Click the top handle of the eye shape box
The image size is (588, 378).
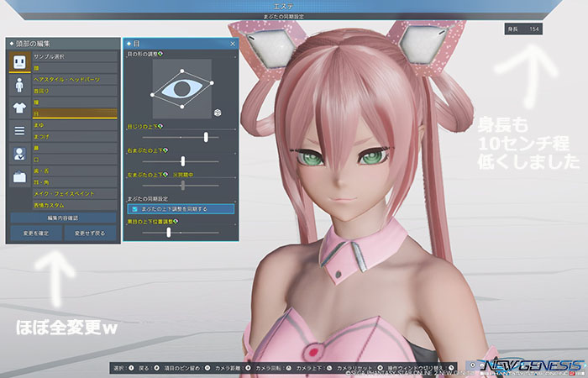tap(182, 71)
